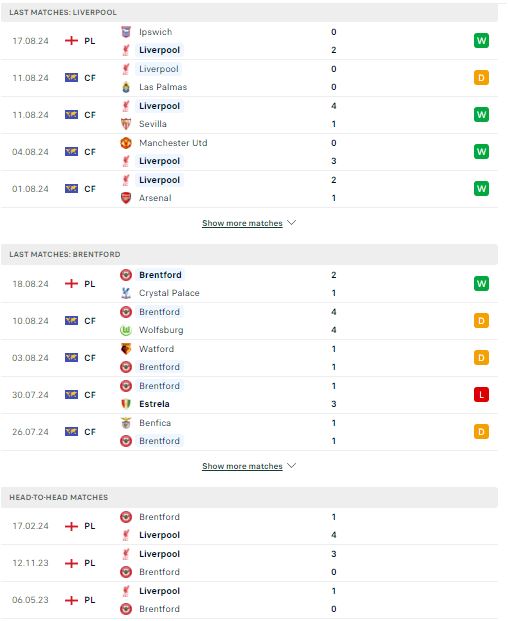Open the Brentford vs Liverpool 17.02.24 match row
Viewport: 508px width, 621px height.
(249, 526)
